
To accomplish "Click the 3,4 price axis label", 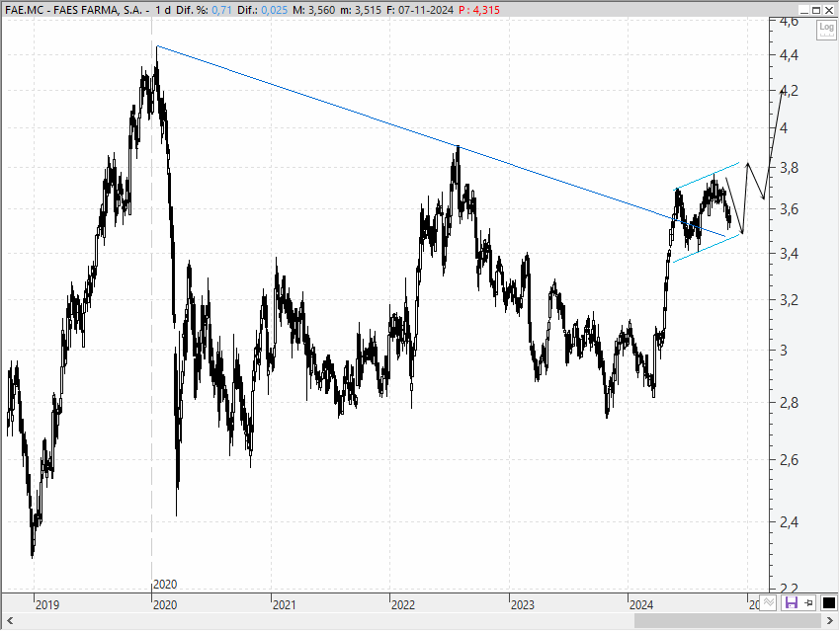I will 789,253.
